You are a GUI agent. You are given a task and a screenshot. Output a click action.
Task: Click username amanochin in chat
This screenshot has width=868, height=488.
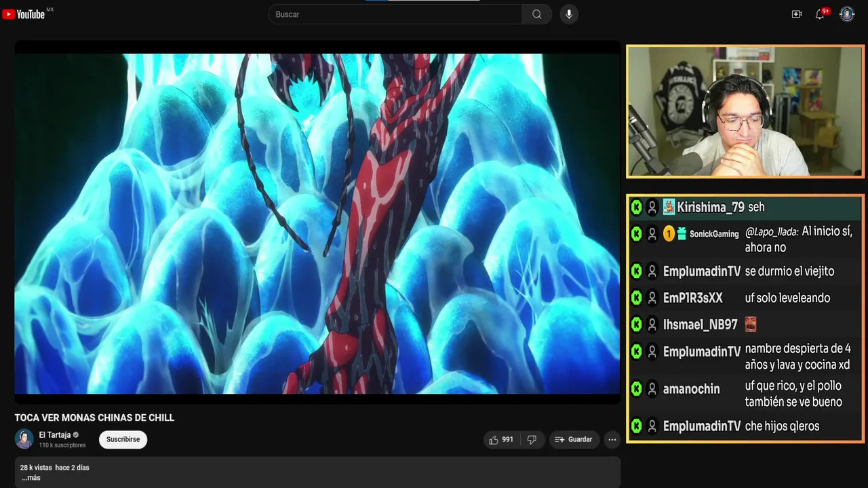pos(692,389)
